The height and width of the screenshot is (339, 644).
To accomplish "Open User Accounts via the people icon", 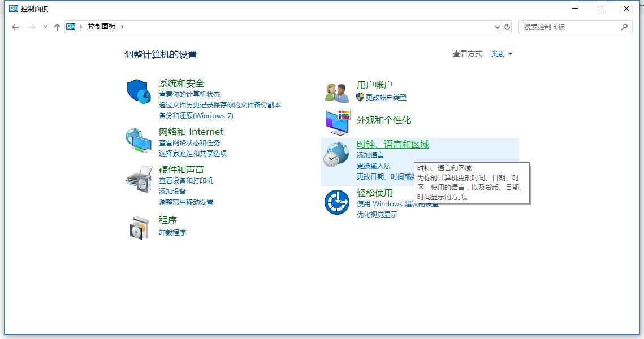I will [x=337, y=90].
